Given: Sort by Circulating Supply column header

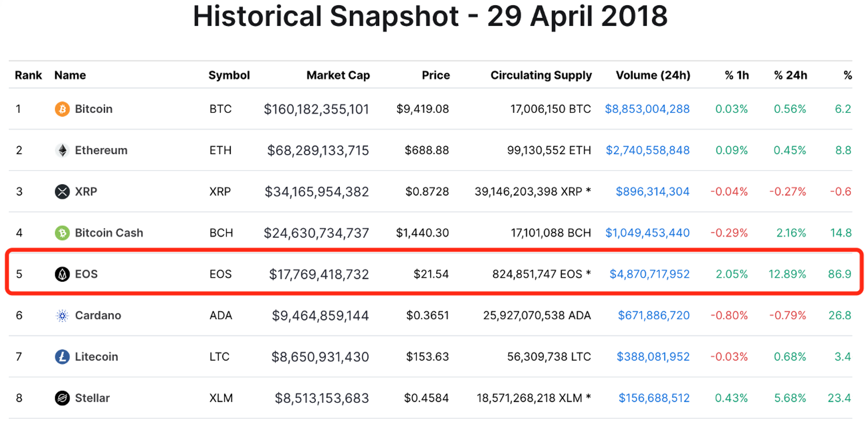Looking at the screenshot, I should pos(541,75).
